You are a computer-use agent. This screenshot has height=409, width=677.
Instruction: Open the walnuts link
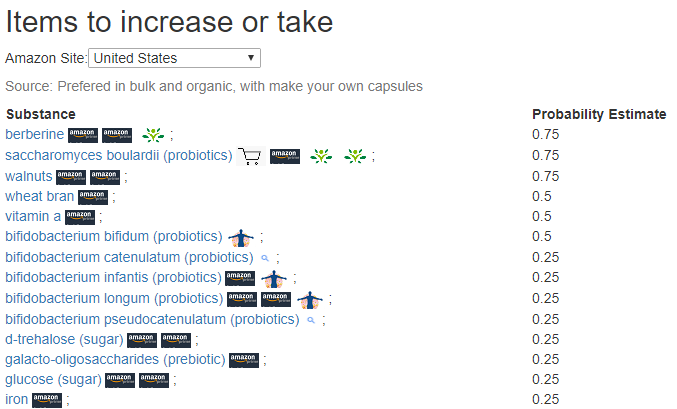pos(29,177)
